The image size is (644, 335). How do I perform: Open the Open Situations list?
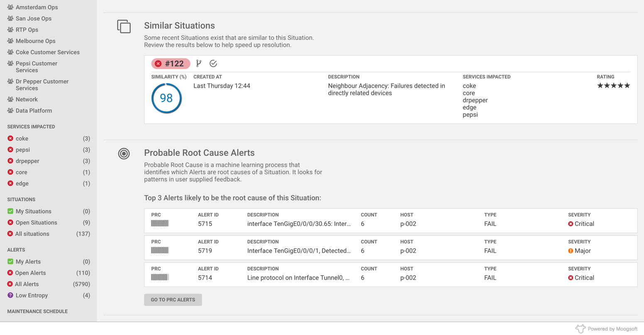(x=36, y=223)
